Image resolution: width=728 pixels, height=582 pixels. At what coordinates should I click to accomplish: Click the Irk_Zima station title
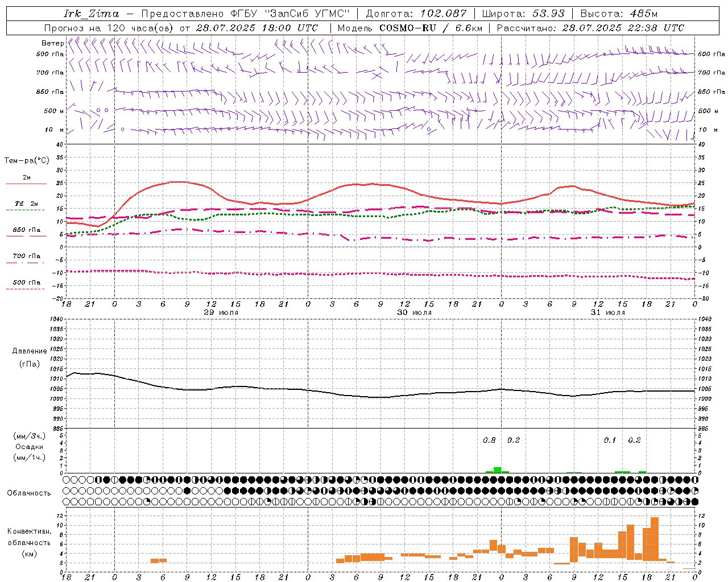tap(92, 14)
